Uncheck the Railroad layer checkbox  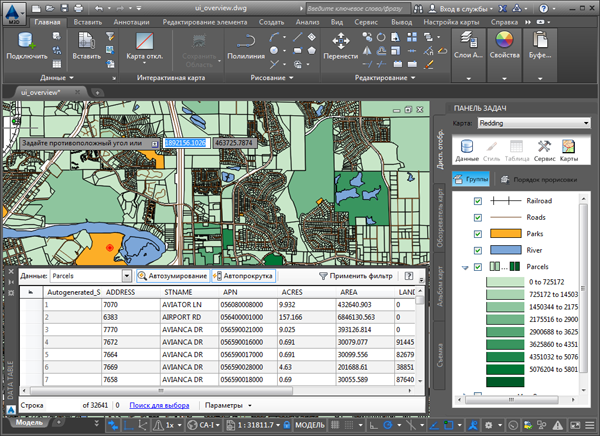point(478,200)
